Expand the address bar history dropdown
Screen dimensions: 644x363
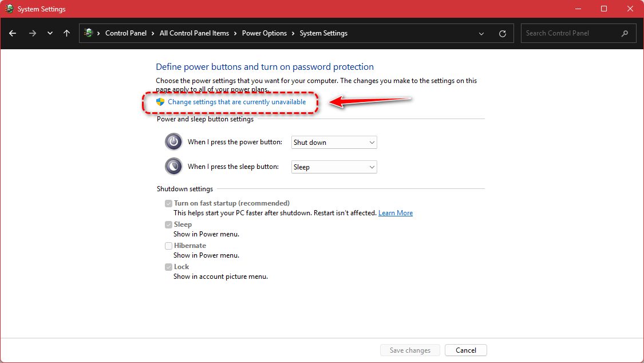[x=481, y=33]
